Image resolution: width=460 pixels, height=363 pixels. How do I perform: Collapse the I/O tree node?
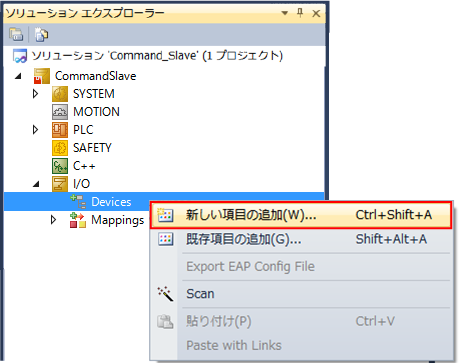pyautogui.click(x=36, y=184)
